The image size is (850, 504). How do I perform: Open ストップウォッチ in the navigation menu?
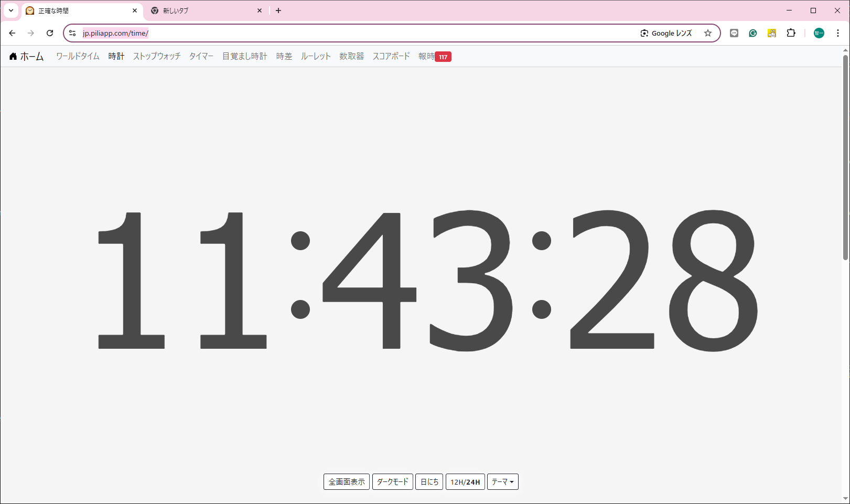point(157,57)
